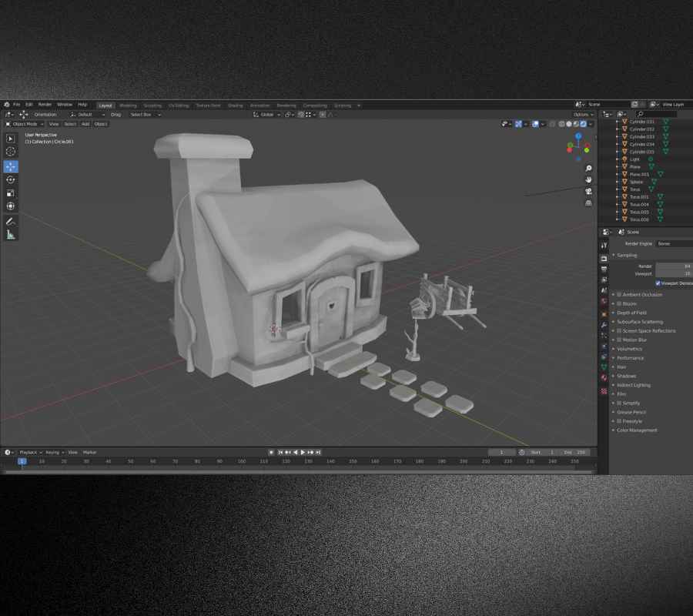Switch viewport to solid shading
This screenshot has height=616, width=693.
point(569,124)
